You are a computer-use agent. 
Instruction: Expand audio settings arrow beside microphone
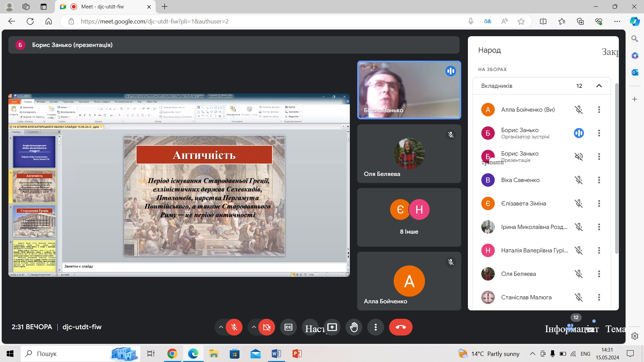pos(221,327)
